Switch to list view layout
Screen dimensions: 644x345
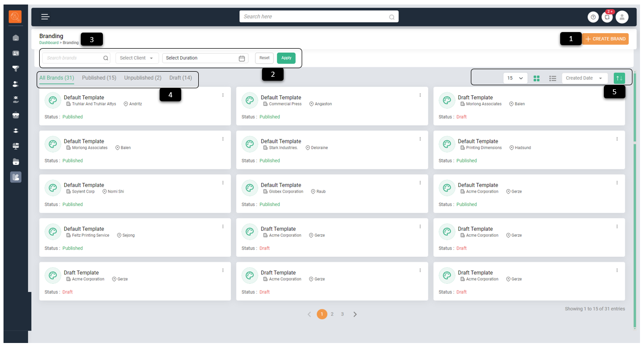[x=553, y=78]
